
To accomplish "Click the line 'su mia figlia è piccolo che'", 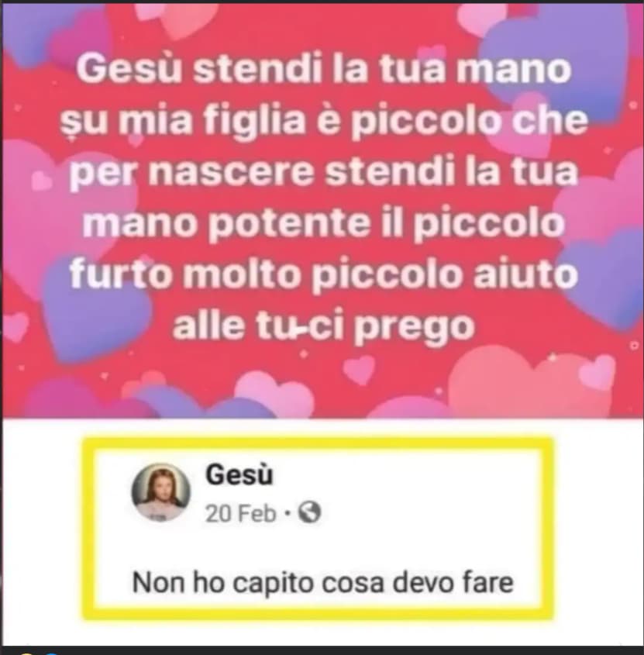I will [324, 121].
